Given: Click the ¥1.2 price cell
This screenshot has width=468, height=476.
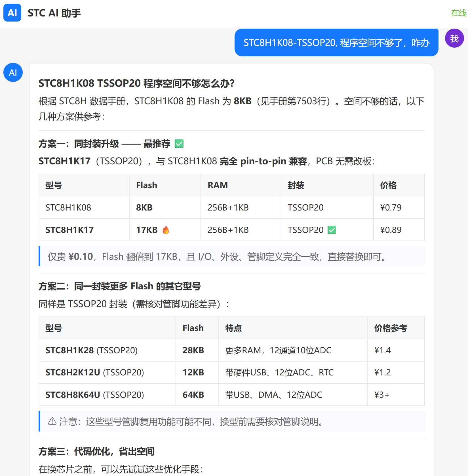Looking at the screenshot, I should [x=396, y=372].
